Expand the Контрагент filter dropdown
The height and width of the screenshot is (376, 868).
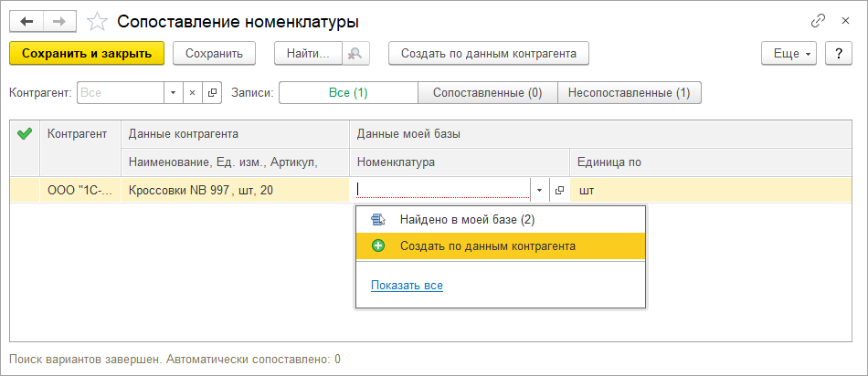pyautogui.click(x=174, y=93)
